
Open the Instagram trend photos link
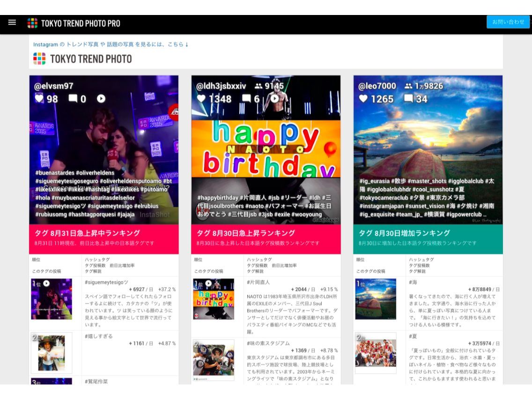pos(111,44)
